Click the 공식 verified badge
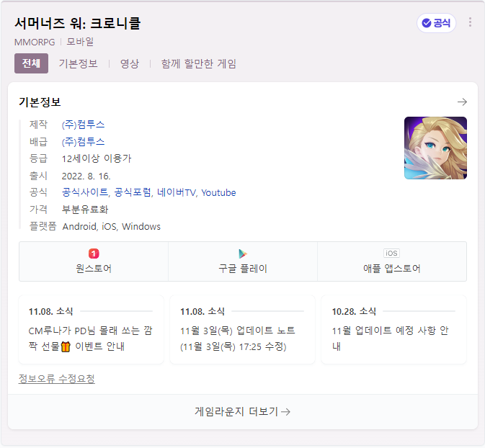 point(436,23)
